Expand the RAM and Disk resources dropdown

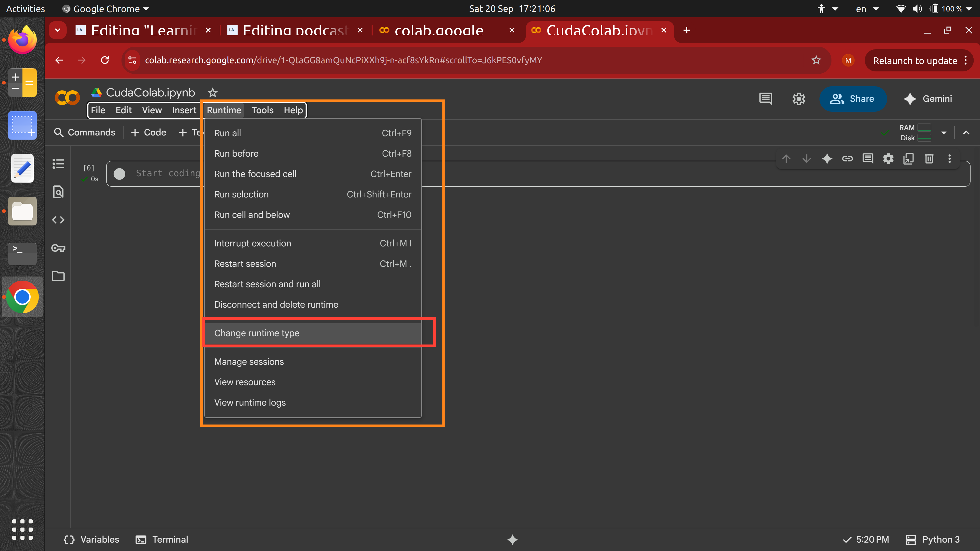click(944, 133)
